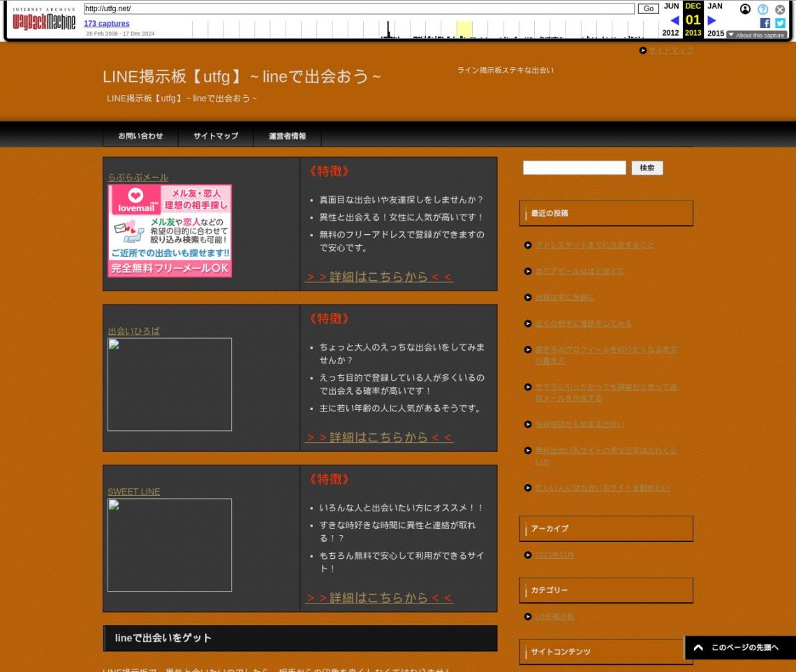This screenshot has height=672, width=796.
Task: Open recent post 忙しい人には出会い系サイト
Action: [x=602, y=488]
